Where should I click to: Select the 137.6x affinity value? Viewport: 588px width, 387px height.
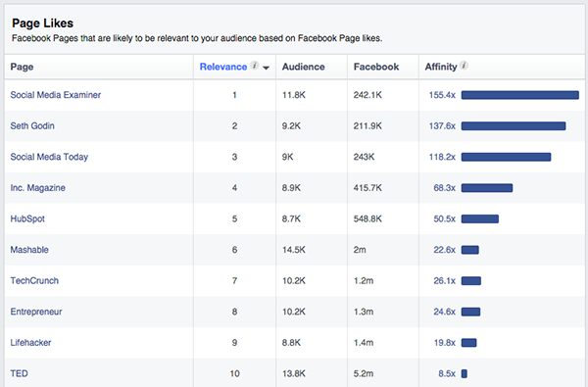tap(442, 126)
